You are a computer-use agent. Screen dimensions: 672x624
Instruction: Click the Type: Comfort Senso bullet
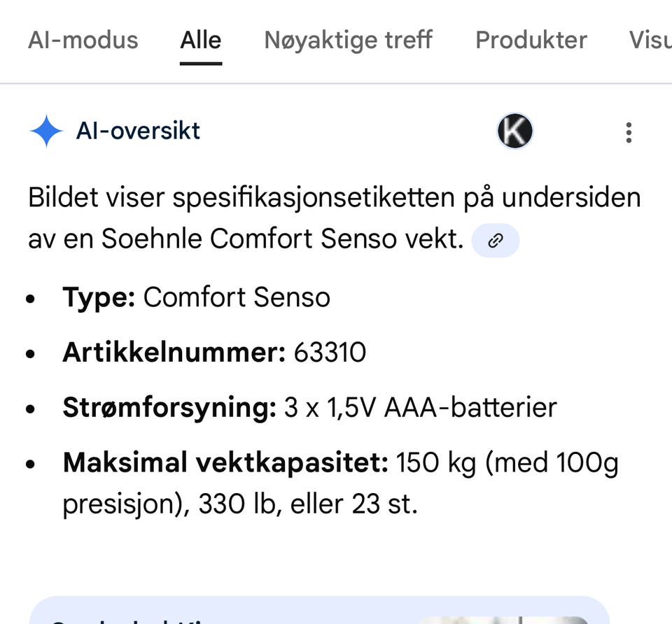coord(196,297)
